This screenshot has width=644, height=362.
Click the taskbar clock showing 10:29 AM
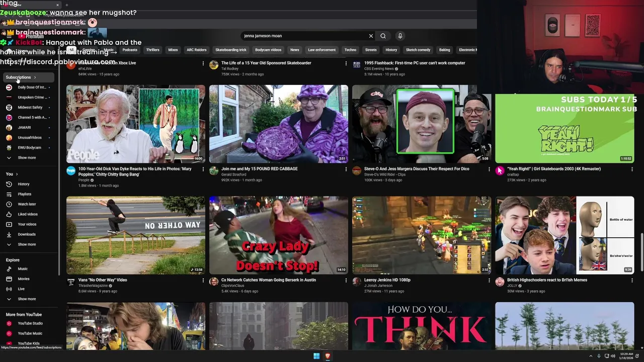coord(626,356)
